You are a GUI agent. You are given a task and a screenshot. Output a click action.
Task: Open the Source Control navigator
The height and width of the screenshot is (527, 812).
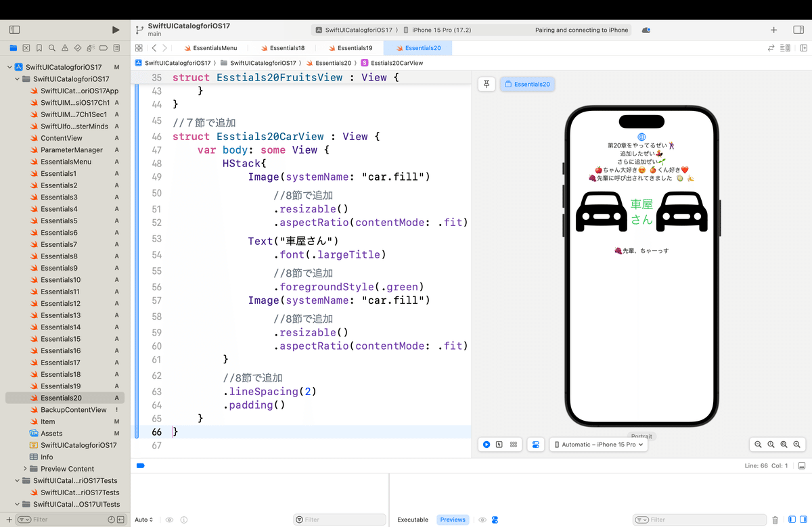pos(26,48)
